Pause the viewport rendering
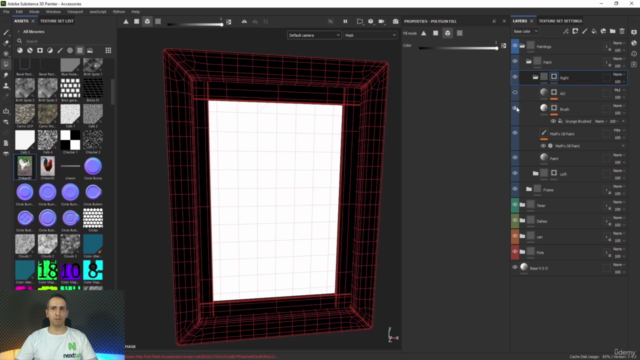 pyautogui.click(x=345, y=22)
